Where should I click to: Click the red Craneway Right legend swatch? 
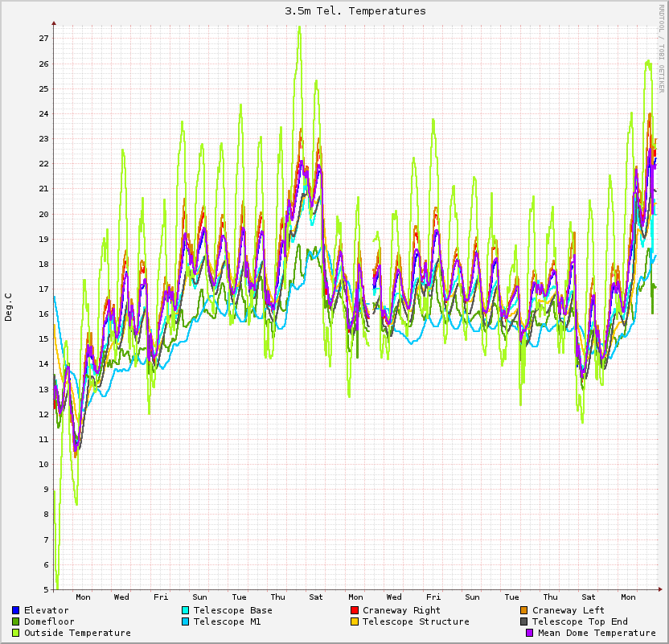tap(355, 610)
